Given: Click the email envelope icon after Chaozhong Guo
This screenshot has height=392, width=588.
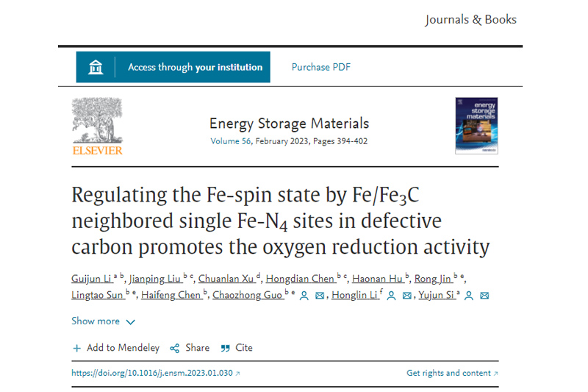Looking at the screenshot, I should coord(319,296).
